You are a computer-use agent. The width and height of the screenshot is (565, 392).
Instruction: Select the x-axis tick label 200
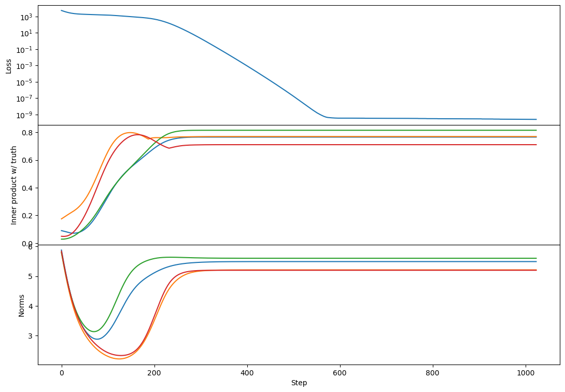(x=154, y=372)
